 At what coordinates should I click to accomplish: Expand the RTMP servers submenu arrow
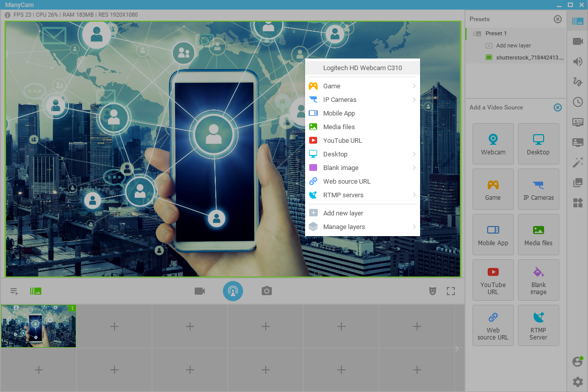pos(414,195)
